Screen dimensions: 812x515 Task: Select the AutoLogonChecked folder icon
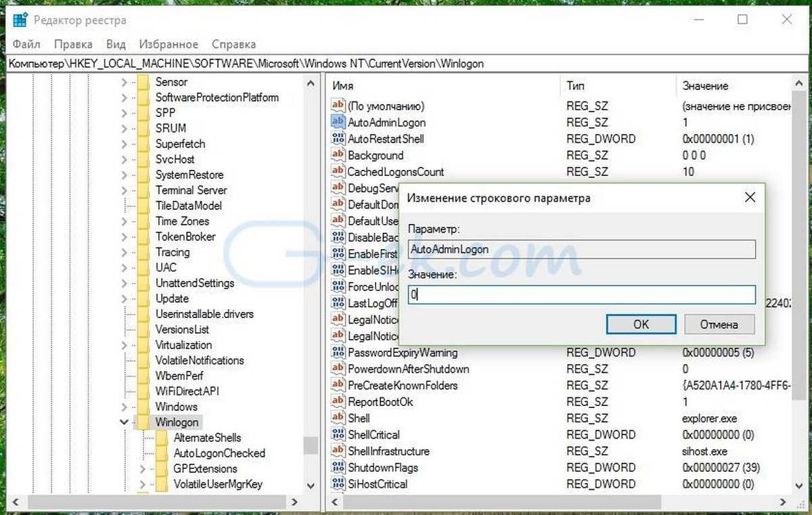pyautogui.click(x=161, y=453)
